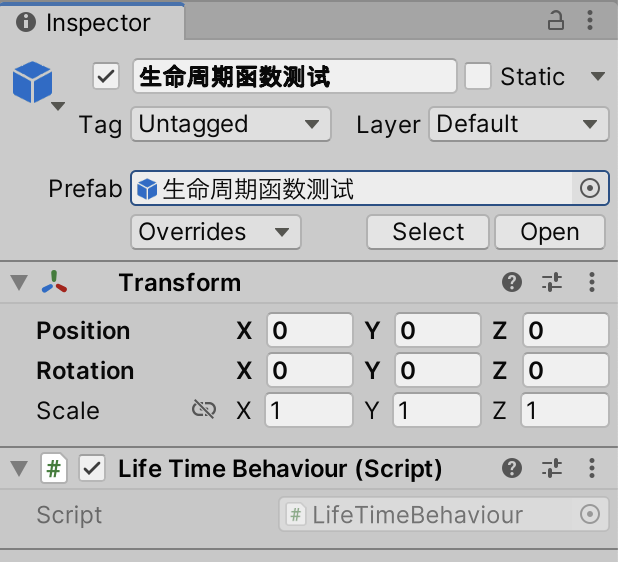618x562 pixels.
Task: Click the Position X input field
Action: click(309, 331)
